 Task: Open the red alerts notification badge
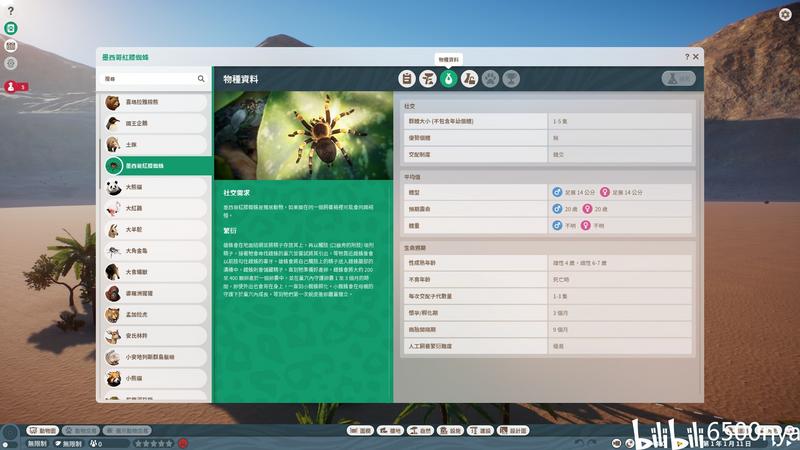click(16, 87)
